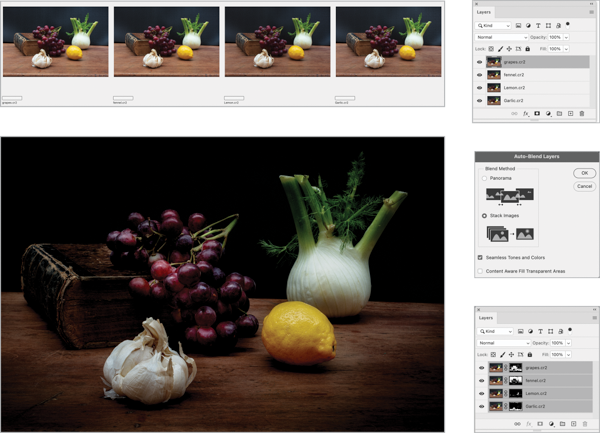Create adjustment layer in the maskless Layers panel
Viewport: 600px width, 433px height.
click(548, 114)
